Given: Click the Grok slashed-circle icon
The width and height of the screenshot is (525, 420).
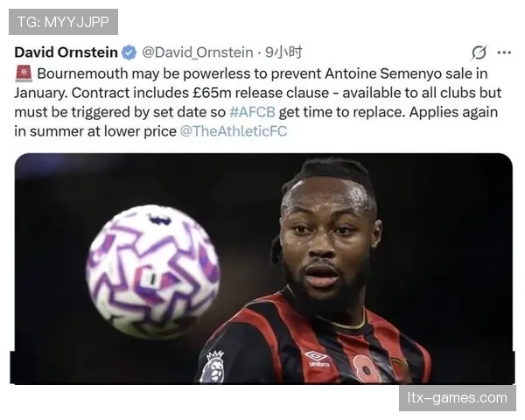Looking at the screenshot, I should [479, 52].
